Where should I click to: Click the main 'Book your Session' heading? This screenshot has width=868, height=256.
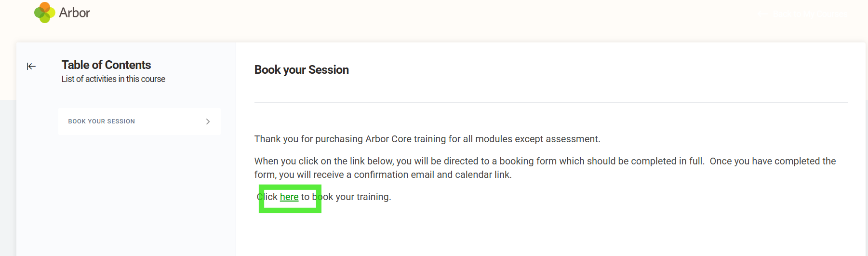coord(301,70)
